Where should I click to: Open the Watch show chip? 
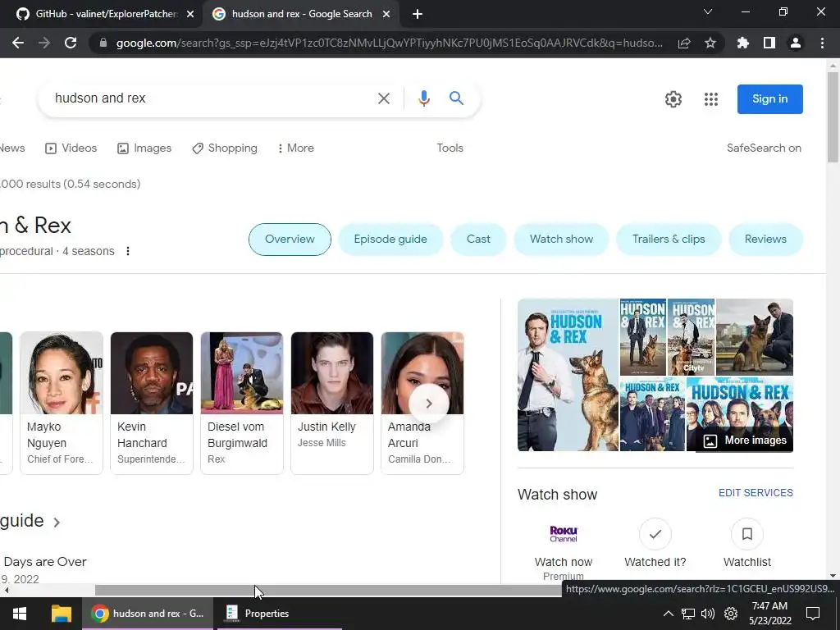coord(561,240)
